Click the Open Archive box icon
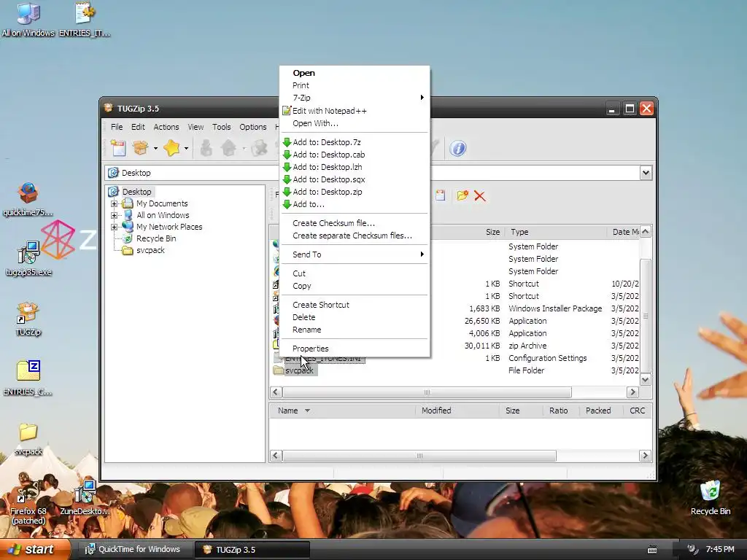The image size is (747, 560). 141,148
